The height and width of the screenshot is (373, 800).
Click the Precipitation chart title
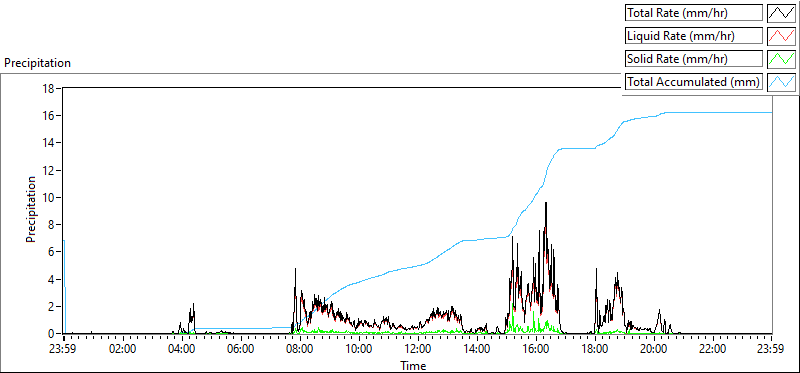pyautogui.click(x=37, y=63)
